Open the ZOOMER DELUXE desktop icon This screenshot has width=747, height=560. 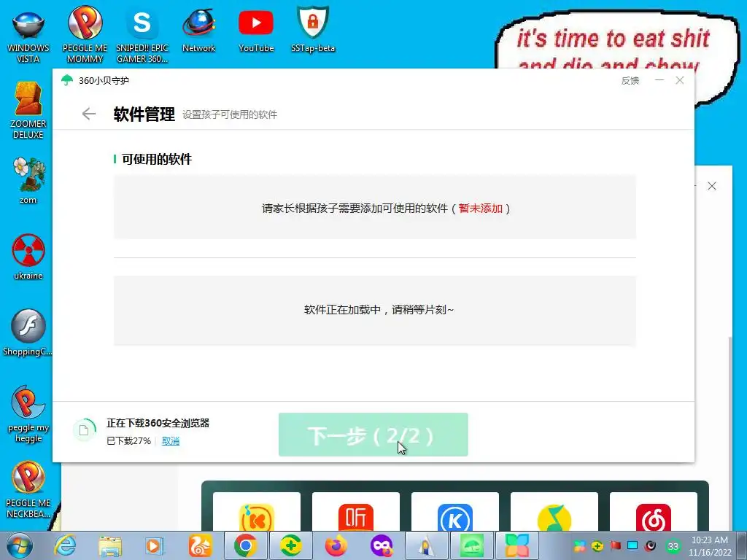[28, 111]
